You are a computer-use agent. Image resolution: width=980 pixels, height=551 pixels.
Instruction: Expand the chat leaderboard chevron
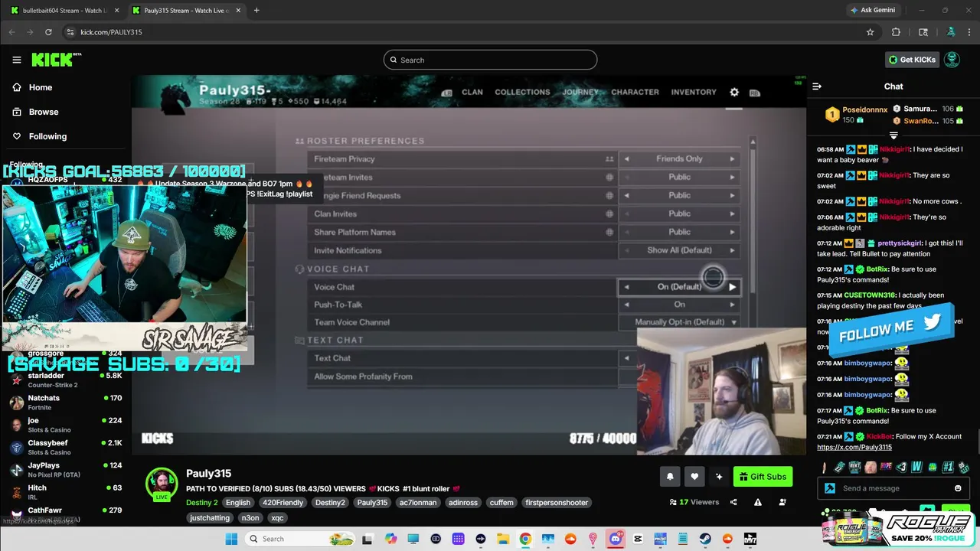(x=893, y=135)
